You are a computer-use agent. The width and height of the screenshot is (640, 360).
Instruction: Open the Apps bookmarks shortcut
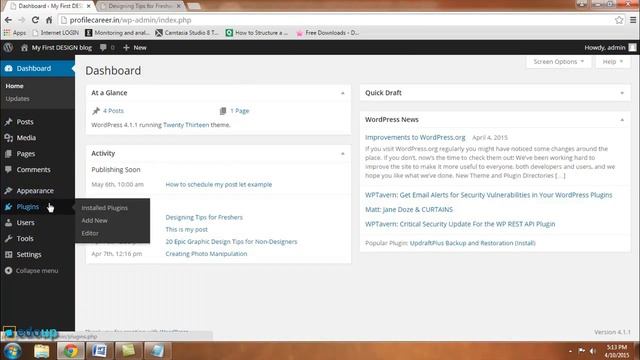(x=15, y=33)
